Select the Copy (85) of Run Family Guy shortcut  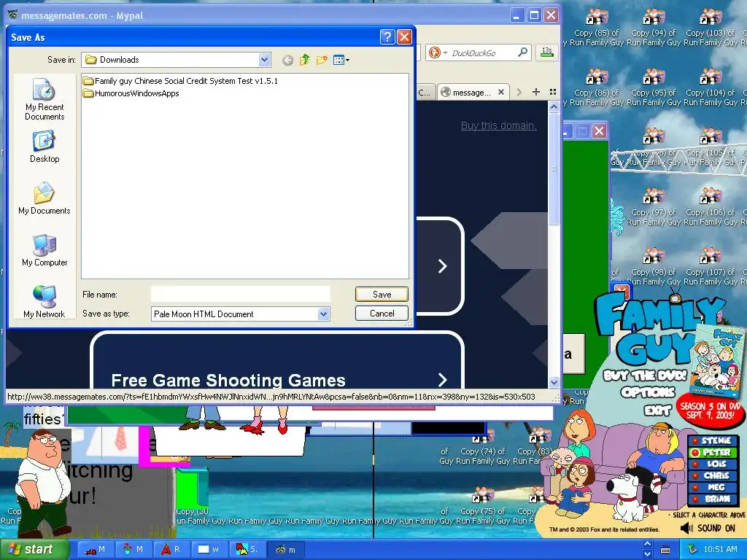(x=596, y=28)
